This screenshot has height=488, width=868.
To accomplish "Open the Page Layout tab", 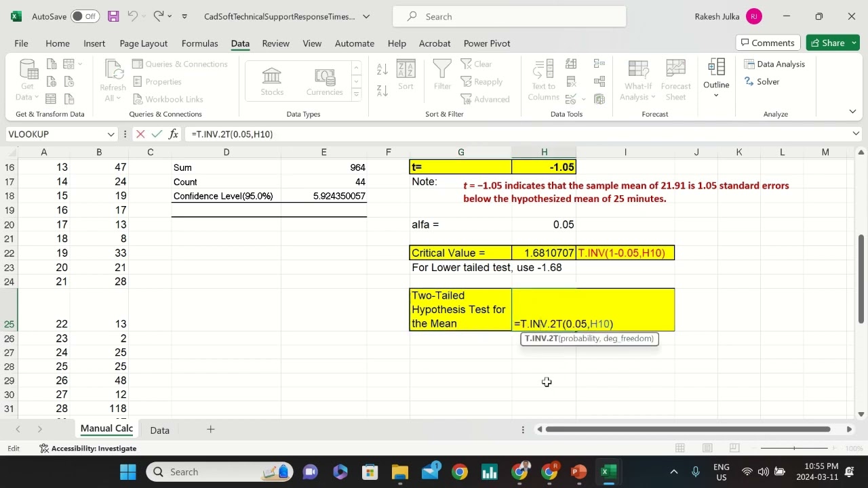I will (144, 43).
